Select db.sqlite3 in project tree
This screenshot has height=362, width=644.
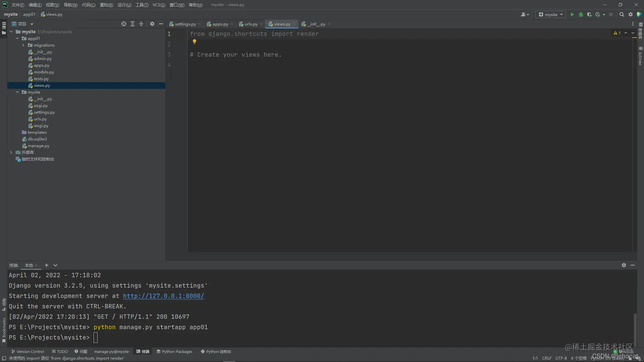[x=37, y=139]
